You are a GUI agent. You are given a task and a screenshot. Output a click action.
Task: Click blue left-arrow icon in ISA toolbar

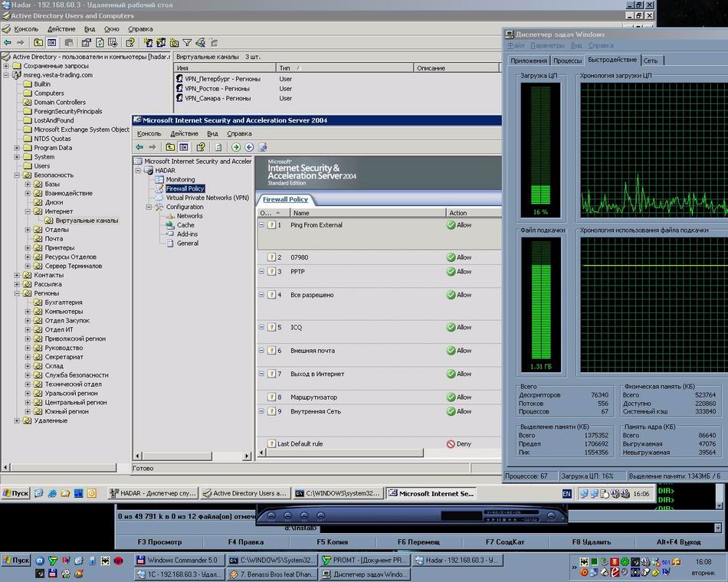tap(249, 147)
